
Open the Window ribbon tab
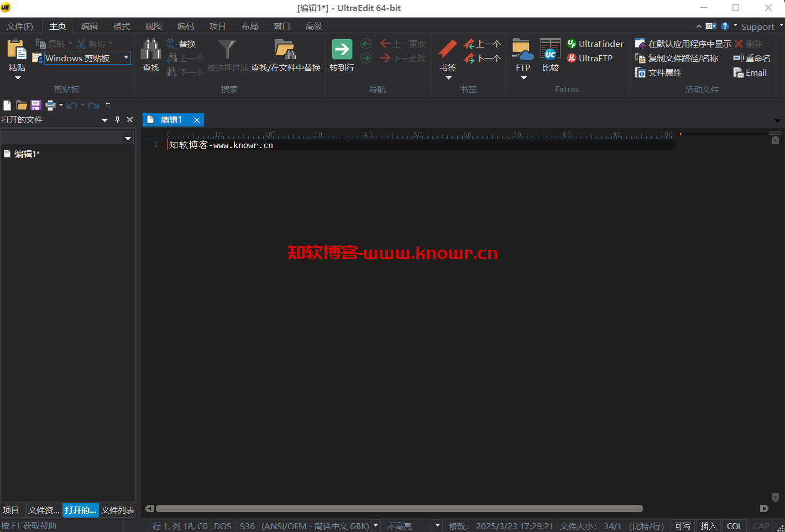click(282, 26)
